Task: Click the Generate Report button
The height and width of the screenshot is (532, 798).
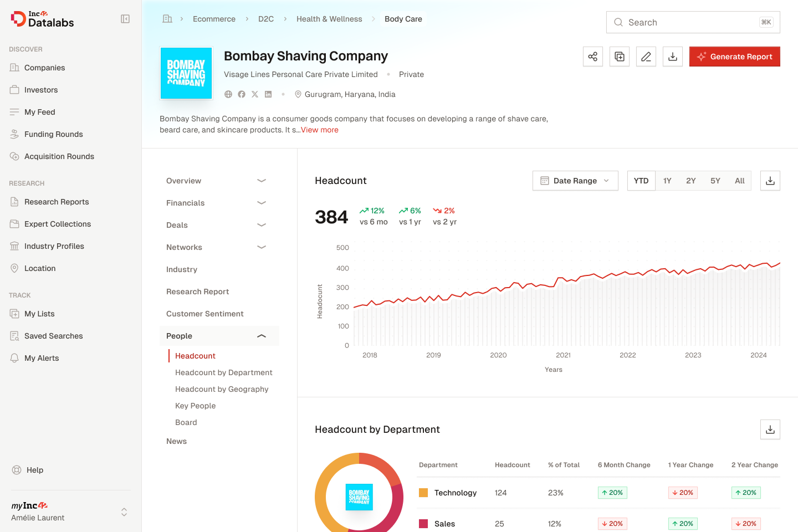Action: coord(735,57)
